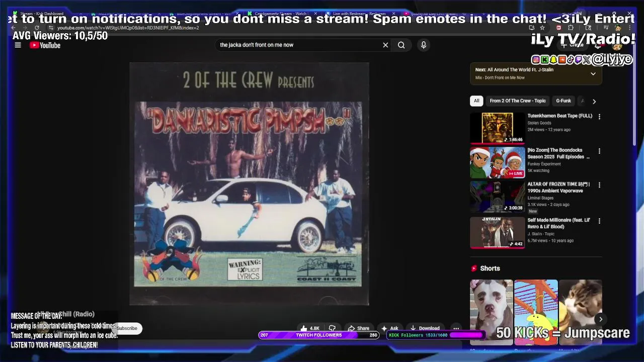Click the Dankaristic Pimpsh album art video player
Image resolution: width=644 pixels, height=362 pixels.
tap(249, 184)
